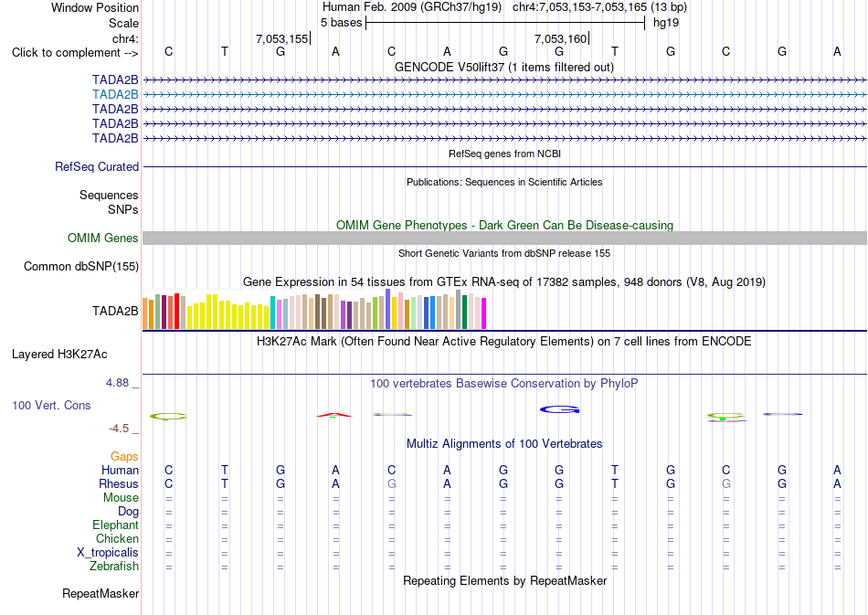The height and width of the screenshot is (615, 868).
Task: Click the 100 Vert. Cons label
Action: click(x=51, y=405)
